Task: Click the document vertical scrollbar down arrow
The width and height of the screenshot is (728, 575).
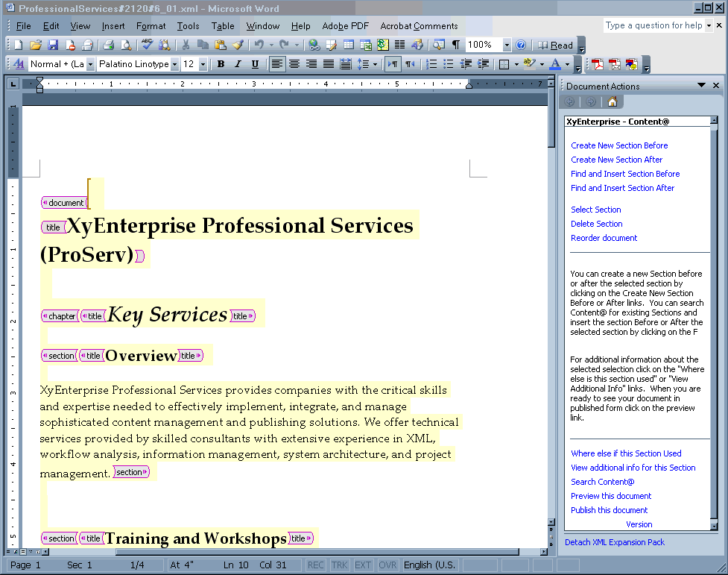Action: tap(551, 521)
